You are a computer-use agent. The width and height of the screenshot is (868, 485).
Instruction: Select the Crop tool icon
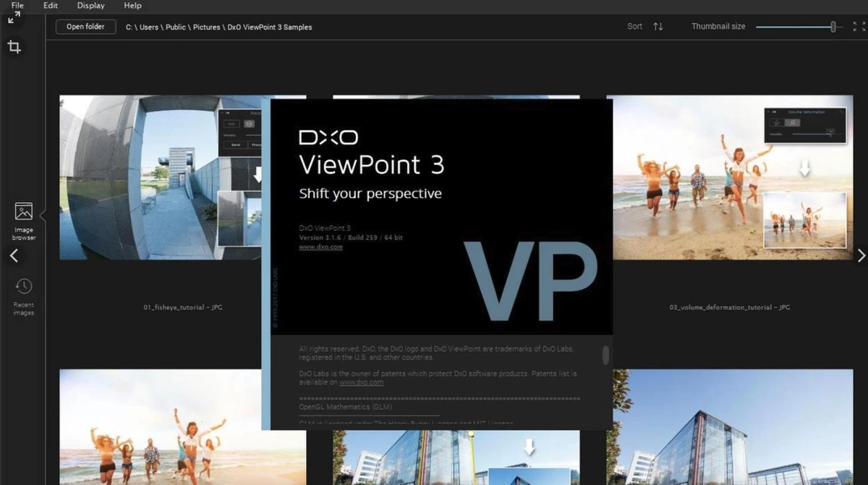tap(14, 47)
